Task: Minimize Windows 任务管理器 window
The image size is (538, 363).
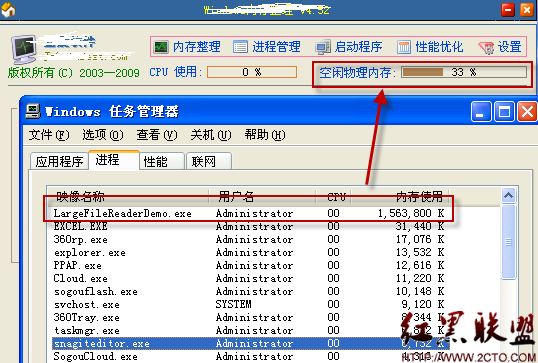Action: (x=481, y=112)
